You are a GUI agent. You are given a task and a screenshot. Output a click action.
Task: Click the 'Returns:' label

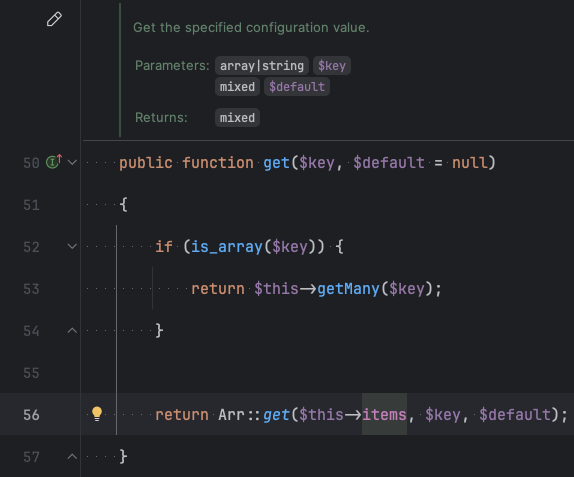click(x=161, y=118)
